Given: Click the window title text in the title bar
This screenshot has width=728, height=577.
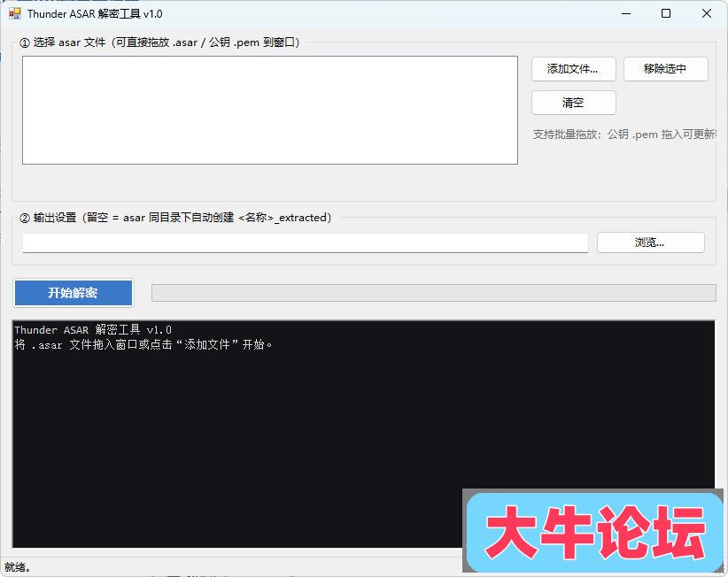Looking at the screenshot, I should click(x=95, y=14).
